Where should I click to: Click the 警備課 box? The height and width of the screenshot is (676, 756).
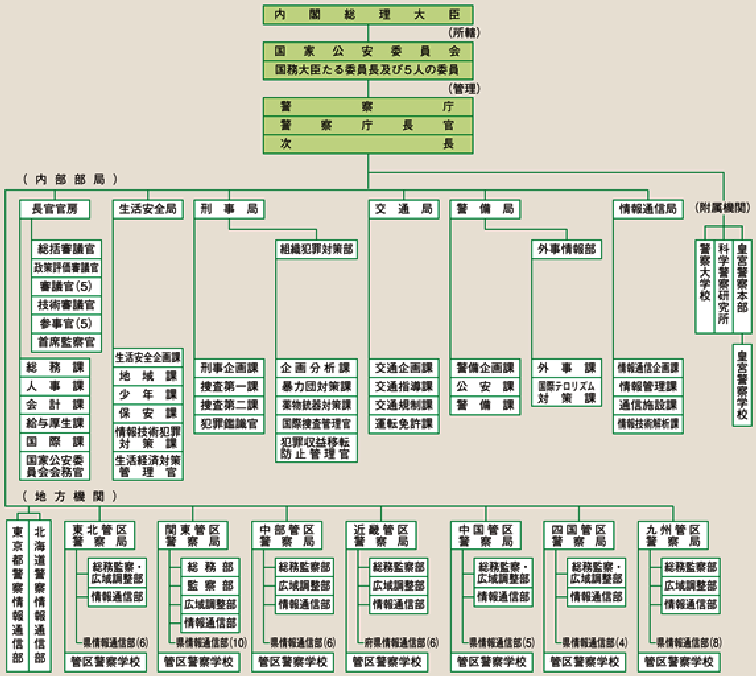[485, 406]
